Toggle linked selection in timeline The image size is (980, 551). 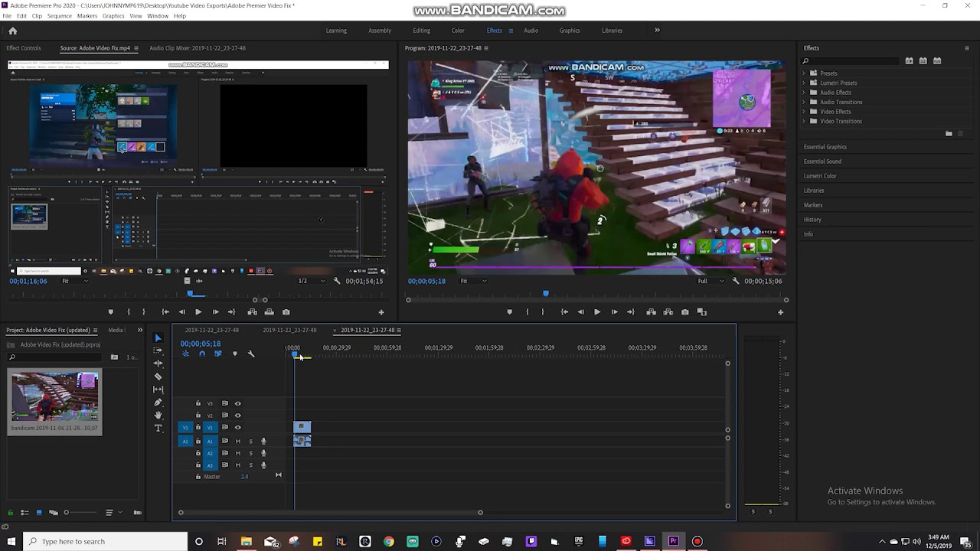pyautogui.click(x=217, y=354)
